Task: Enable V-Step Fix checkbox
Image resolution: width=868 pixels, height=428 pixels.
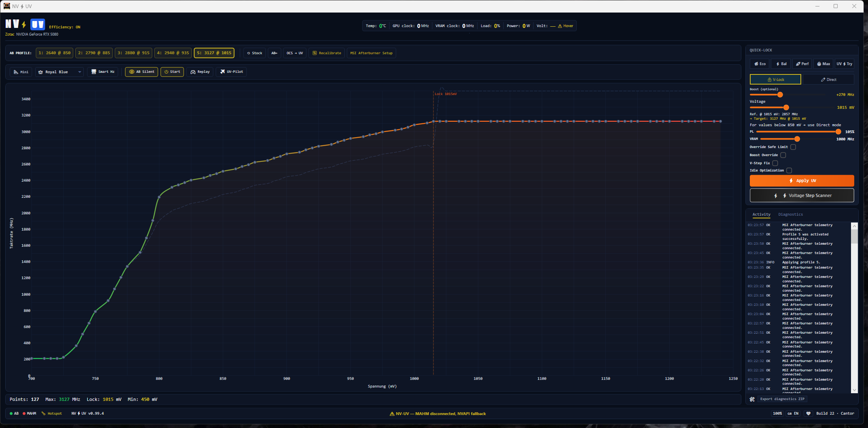Action: 775,163
